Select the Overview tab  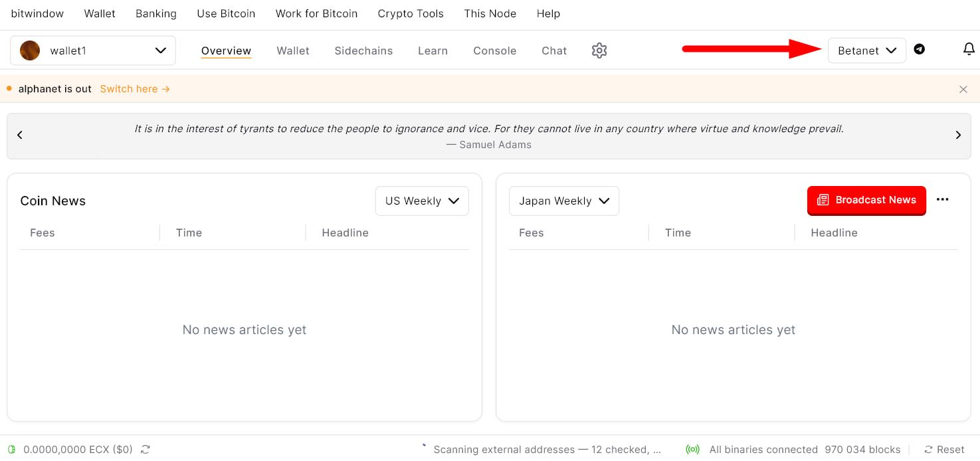(226, 50)
